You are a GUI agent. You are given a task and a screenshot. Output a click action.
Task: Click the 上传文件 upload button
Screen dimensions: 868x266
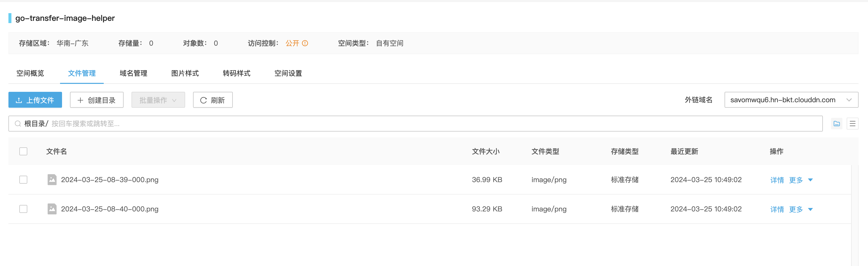tap(35, 100)
